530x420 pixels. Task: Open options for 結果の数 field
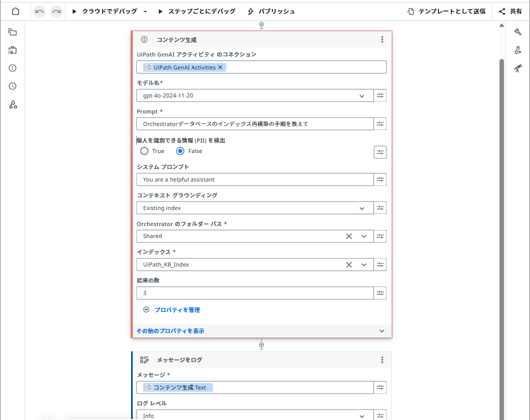pyautogui.click(x=380, y=293)
